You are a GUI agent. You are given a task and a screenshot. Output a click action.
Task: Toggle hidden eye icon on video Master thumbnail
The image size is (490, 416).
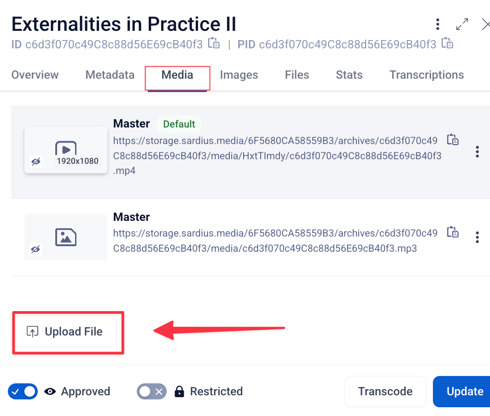click(36, 162)
